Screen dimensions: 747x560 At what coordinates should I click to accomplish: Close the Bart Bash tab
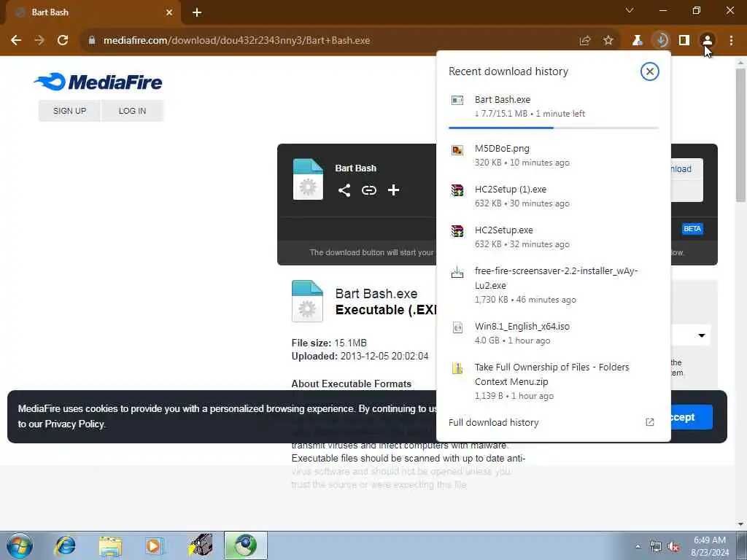(169, 12)
